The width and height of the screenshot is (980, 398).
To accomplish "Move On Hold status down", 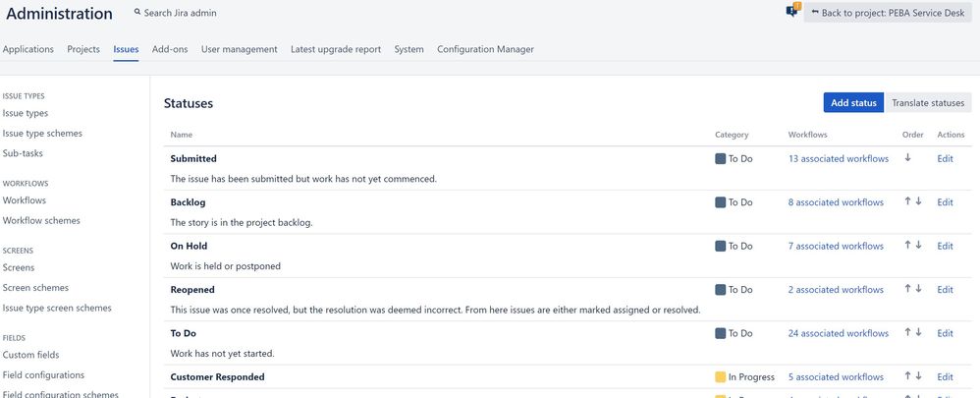I will click(x=919, y=246).
